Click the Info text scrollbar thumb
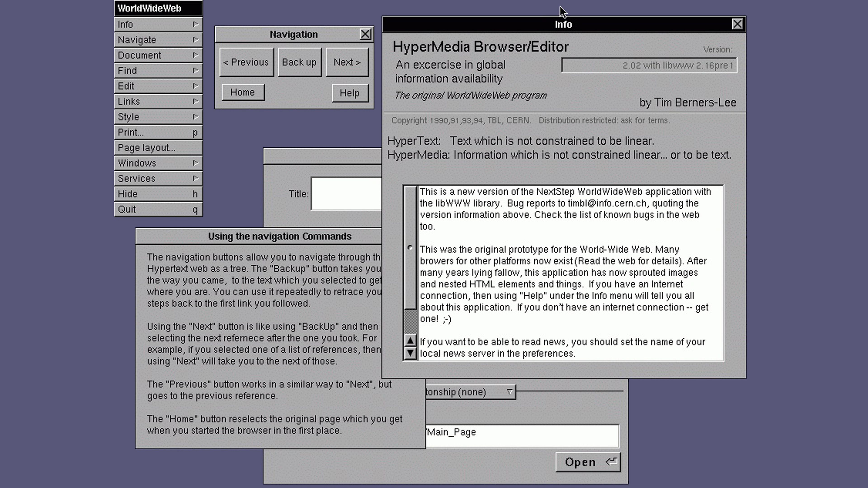Image resolution: width=868 pixels, height=488 pixels. [410, 248]
